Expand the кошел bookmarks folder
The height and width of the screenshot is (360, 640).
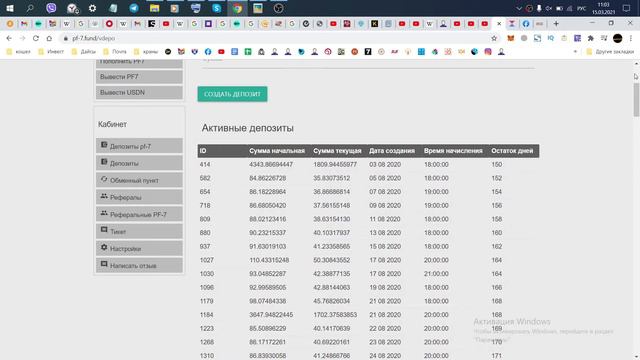click(x=18, y=52)
